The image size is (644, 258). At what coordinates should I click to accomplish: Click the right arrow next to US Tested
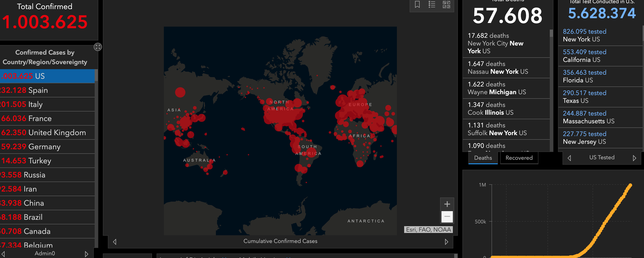click(x=634, y=158)
